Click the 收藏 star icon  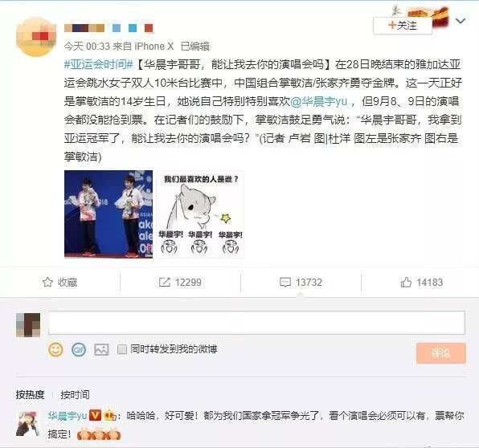(x=47, y=283)
